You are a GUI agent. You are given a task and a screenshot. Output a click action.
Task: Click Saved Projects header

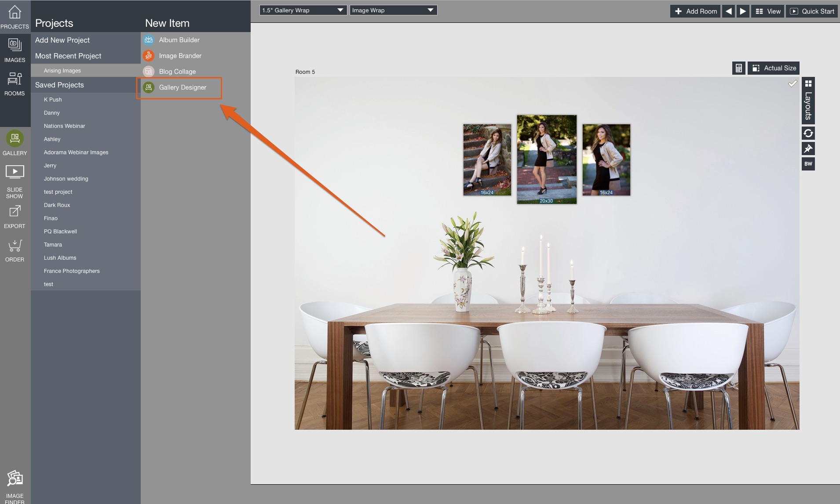[x=85, y=85]
